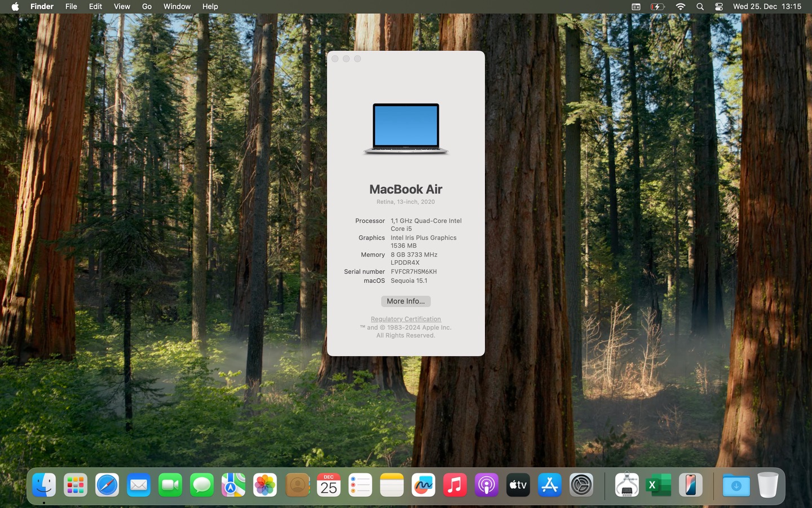Open the Go menu
This screenshot has width=812, height=508.
(x=147, y=7)
